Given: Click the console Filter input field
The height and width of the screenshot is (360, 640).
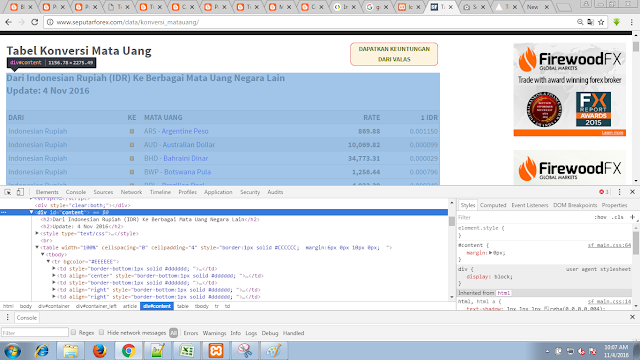Looking at the screenshot, I should (x=35, y=333).
